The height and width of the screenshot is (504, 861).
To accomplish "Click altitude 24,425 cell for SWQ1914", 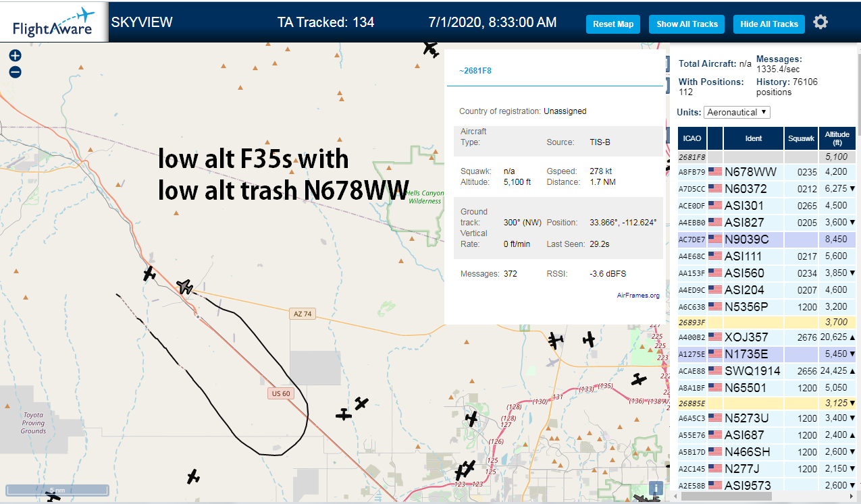I will click(838, 371).
